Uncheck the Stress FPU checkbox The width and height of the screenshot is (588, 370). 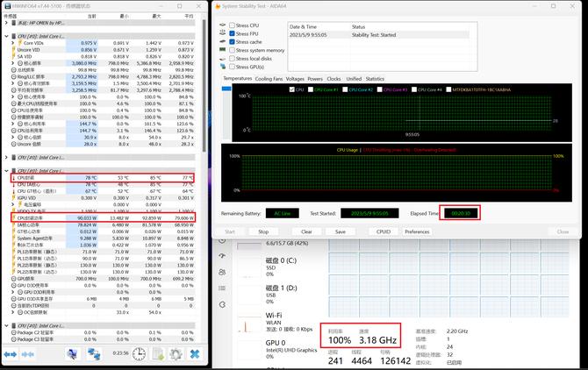(x=232, y=33)
